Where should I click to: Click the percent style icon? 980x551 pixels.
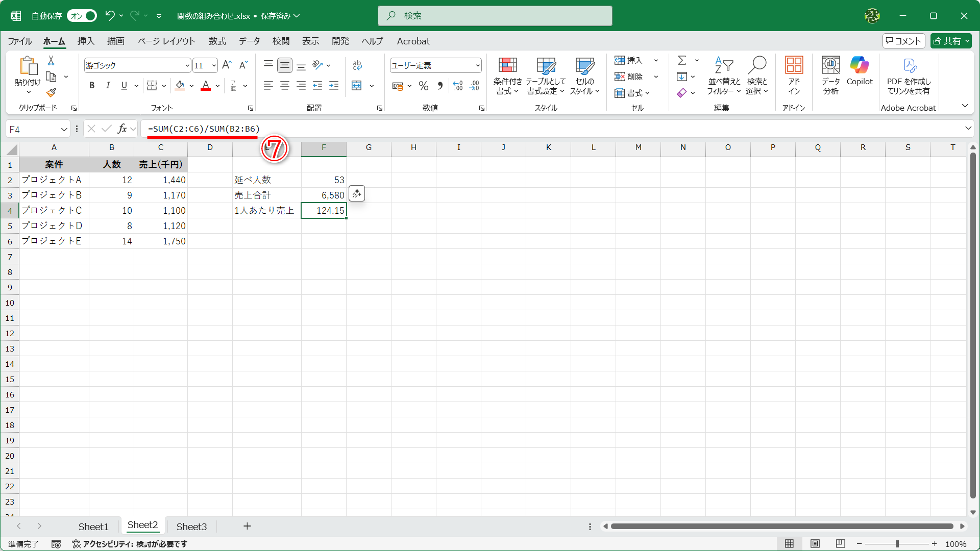click(423, 86)
